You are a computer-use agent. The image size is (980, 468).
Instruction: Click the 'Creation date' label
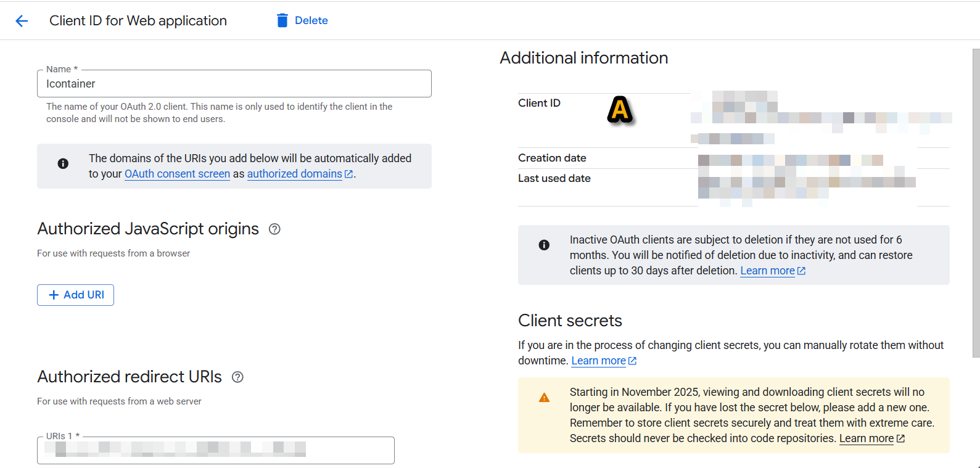point(552,158)
